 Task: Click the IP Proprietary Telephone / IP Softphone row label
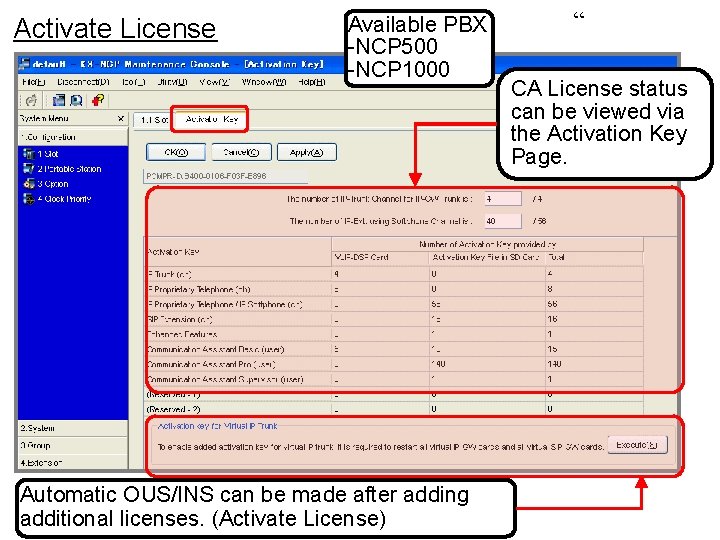click(225, 304)
